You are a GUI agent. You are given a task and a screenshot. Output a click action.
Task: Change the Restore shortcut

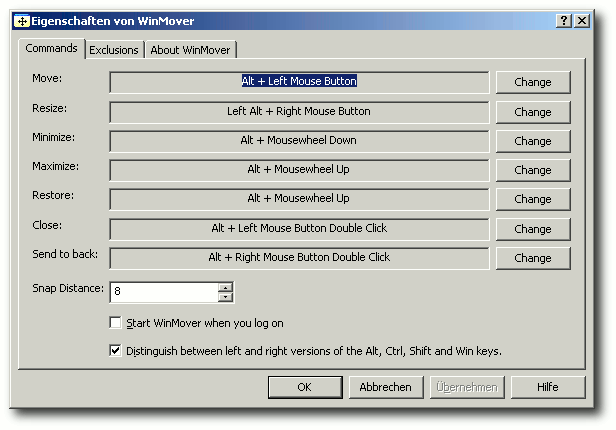532,199
